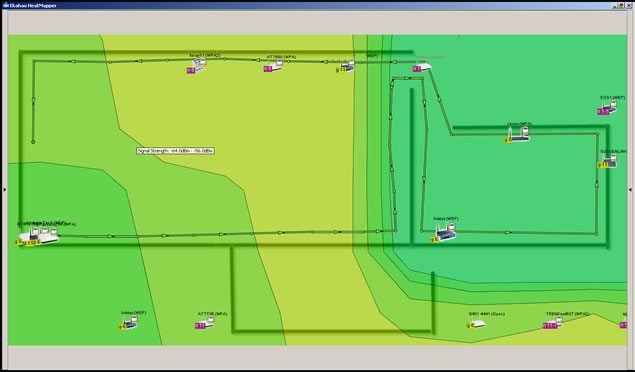Click the Signal Strength tooltip label
Viewport: 635px width, 372px height.
click(175, 151)
